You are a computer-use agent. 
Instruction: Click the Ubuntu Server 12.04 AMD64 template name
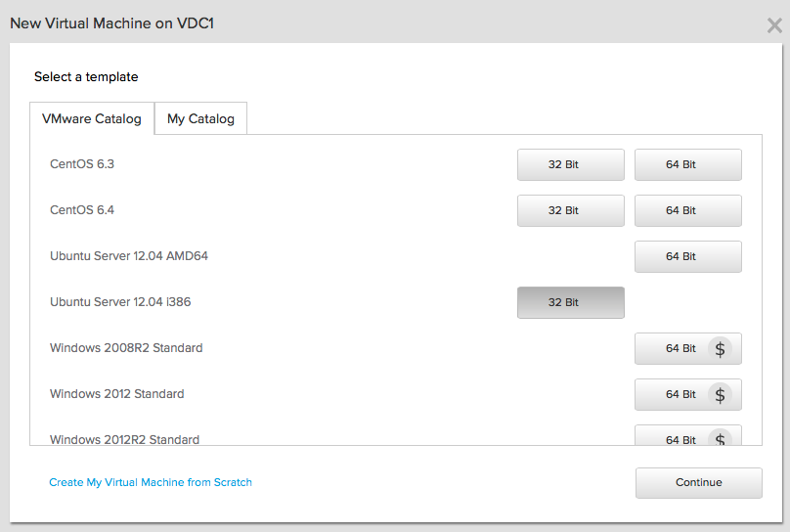[129, 256]
